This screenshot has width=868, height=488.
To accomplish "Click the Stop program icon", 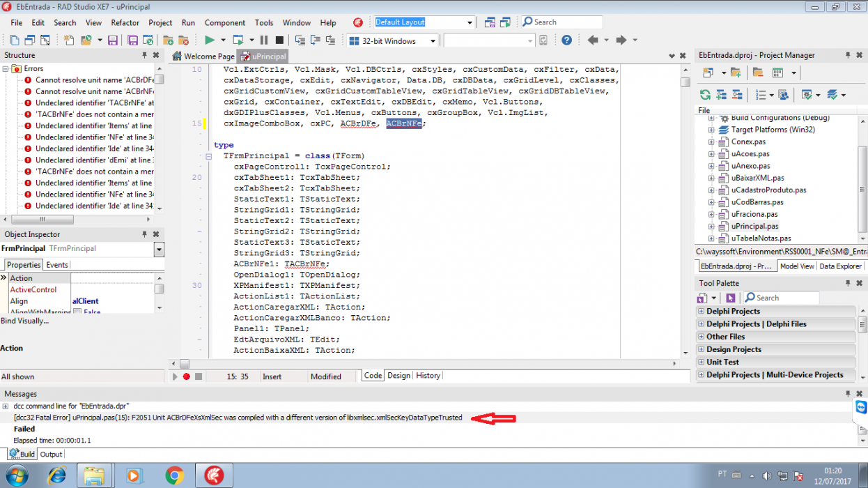I will pyautogui.click(x=279, y=40).
